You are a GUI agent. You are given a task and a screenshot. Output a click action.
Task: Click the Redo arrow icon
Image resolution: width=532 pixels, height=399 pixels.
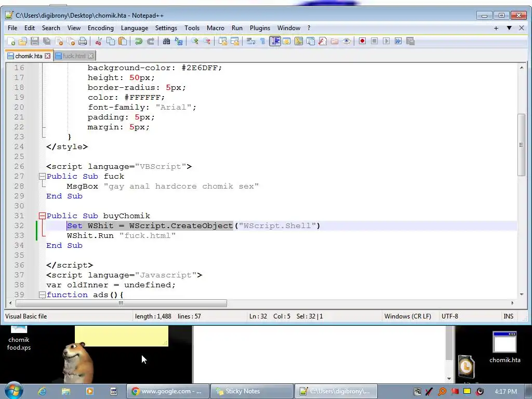[x=150, y=42]
